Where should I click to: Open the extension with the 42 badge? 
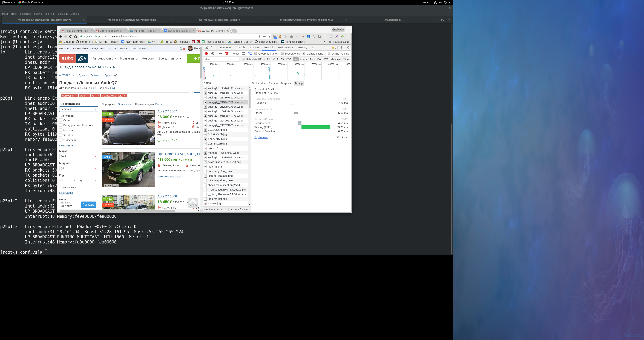pos(275,37)
